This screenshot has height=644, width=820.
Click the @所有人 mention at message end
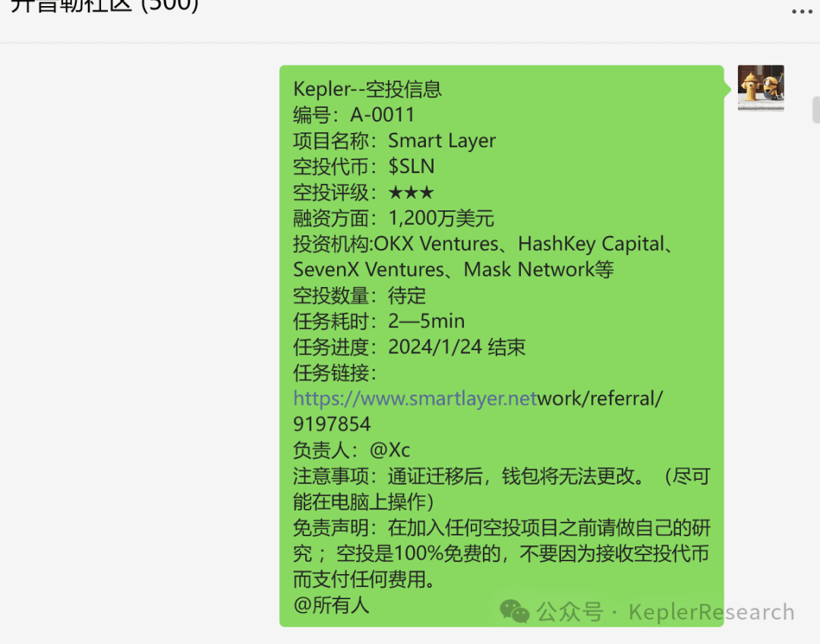coord(331,605)
